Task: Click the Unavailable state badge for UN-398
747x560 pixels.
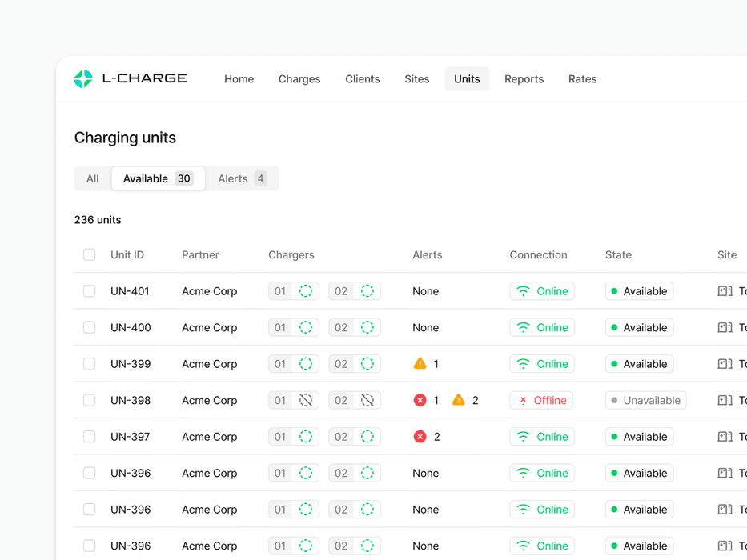Action: (x=645, y=400)
